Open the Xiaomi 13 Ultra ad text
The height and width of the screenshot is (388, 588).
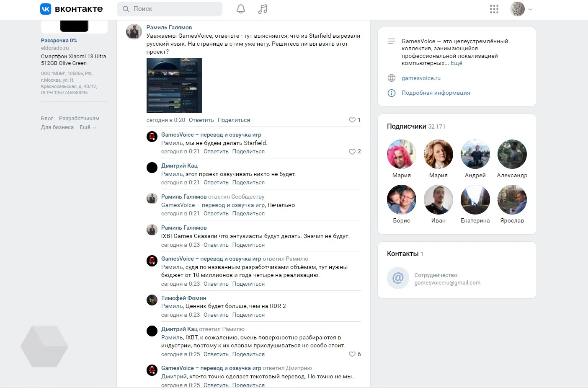point(74,60)
